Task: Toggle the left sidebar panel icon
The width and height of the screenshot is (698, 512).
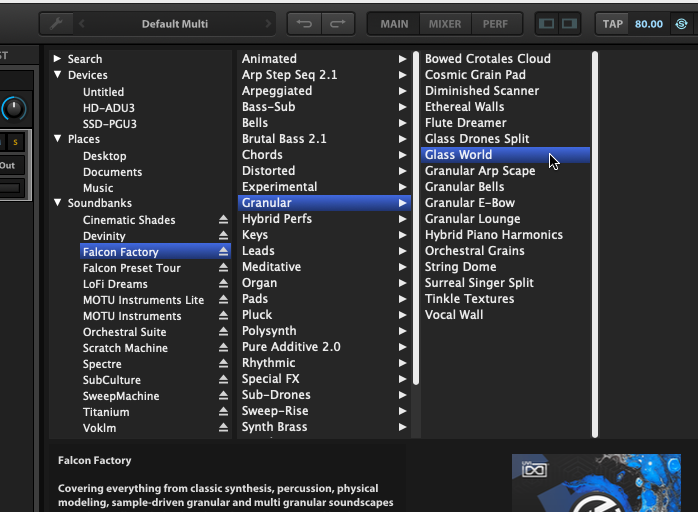Action: (x=547, y=24)
